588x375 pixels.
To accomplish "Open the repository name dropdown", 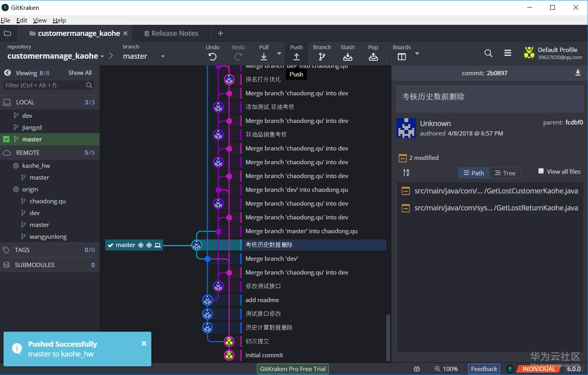I will click(x=102, y=56).
